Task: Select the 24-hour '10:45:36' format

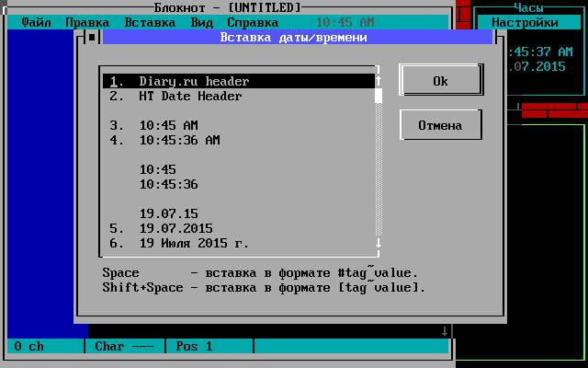Action: pos(239,184)
